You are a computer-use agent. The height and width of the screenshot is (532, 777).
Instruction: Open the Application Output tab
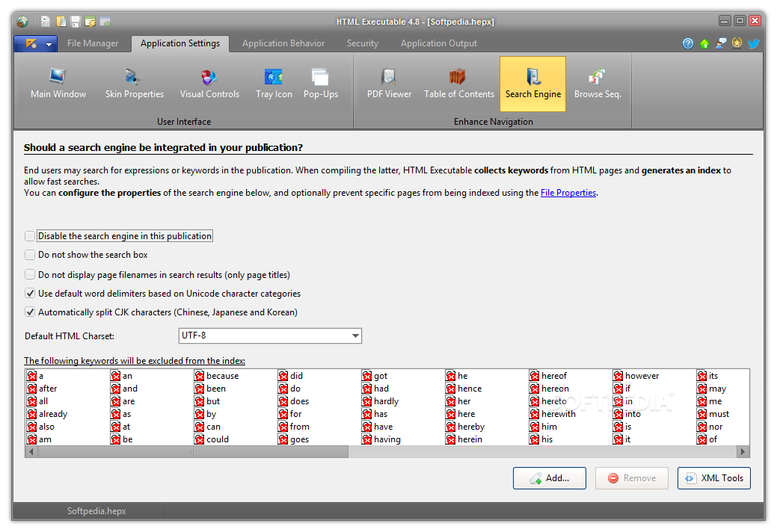[438, 43]
